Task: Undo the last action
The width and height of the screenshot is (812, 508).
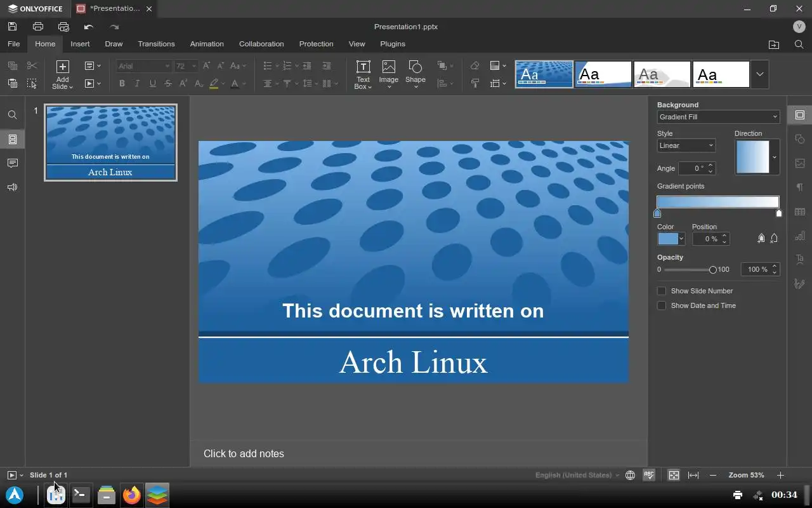Action: [x=89, y=27]
